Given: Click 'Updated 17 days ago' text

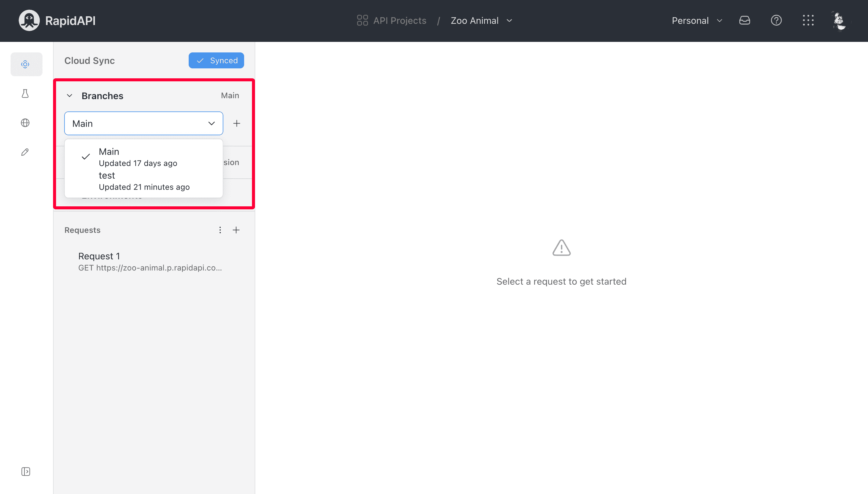Looking at the screenshot, I should 138,163.
